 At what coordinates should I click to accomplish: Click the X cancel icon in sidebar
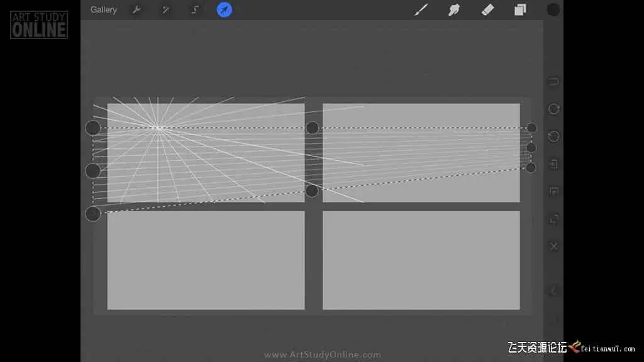pos(553,246)
